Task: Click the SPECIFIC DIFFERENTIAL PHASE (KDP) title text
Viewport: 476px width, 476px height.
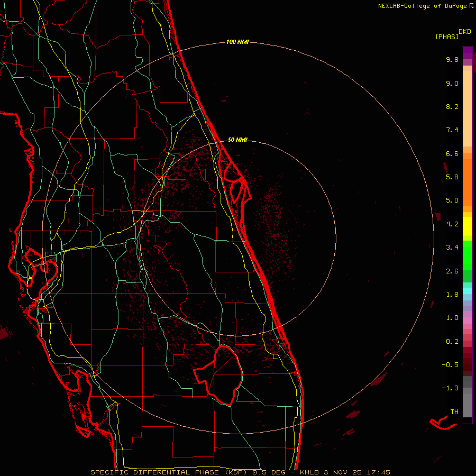Action: [x=170, y=472]
